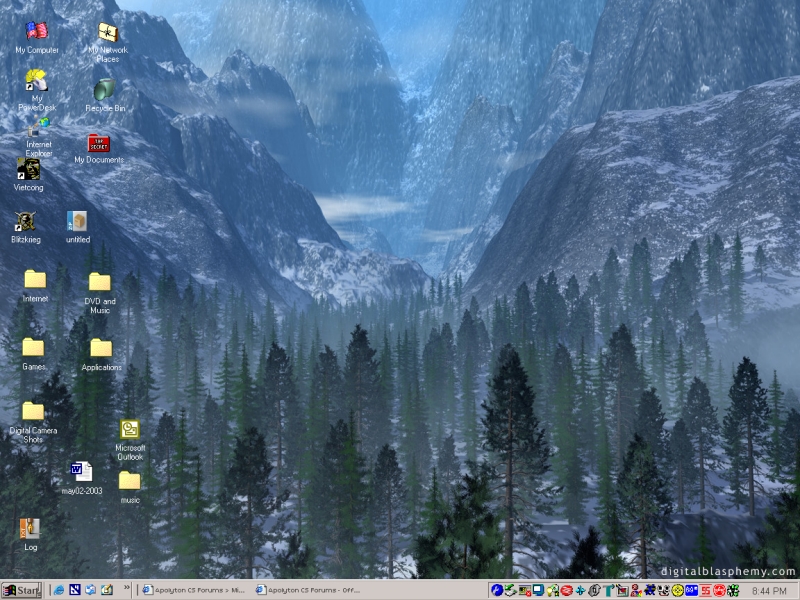Viewport: 800px width, 600px height.
Task: Open the Digital Camera Shots folder
Action: coord(33,412)
